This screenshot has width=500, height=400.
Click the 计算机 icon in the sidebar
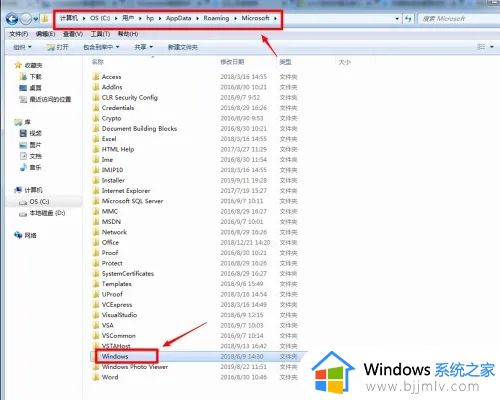[18, 190]
